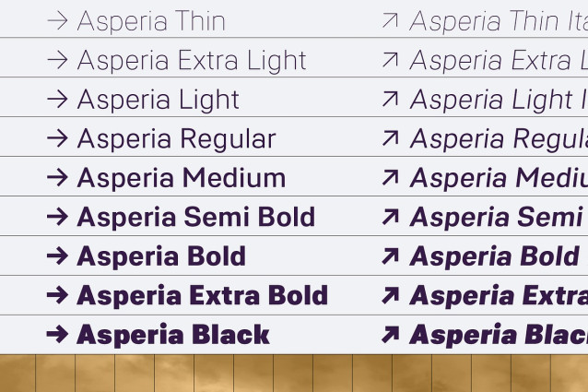Image resolution: width=588 pixels, height=392 pixels.
Task: Click the diagonal arrow beside italic Asperia Medium
Action: [391, 178]
